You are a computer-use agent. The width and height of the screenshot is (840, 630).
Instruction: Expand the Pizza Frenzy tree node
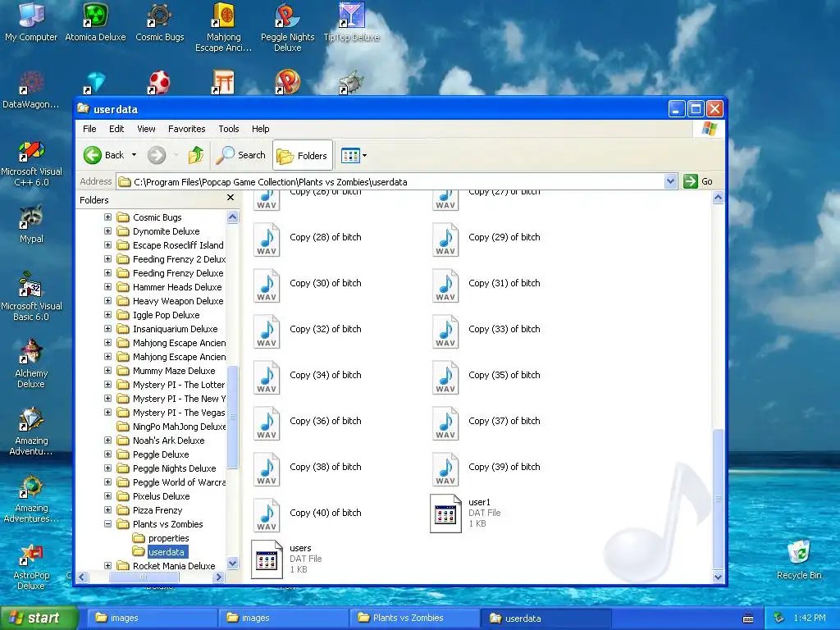(x=107, y=509)
